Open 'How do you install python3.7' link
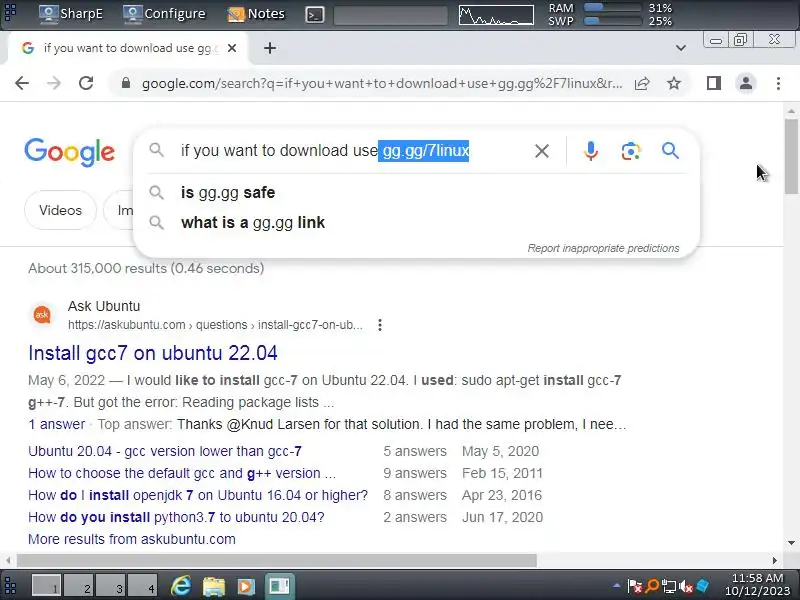This screenshot has height=600, width=800. point(176,517)
